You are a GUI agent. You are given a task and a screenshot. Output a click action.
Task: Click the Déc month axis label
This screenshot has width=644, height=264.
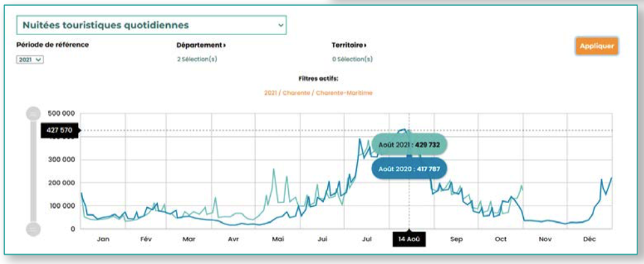589,239
